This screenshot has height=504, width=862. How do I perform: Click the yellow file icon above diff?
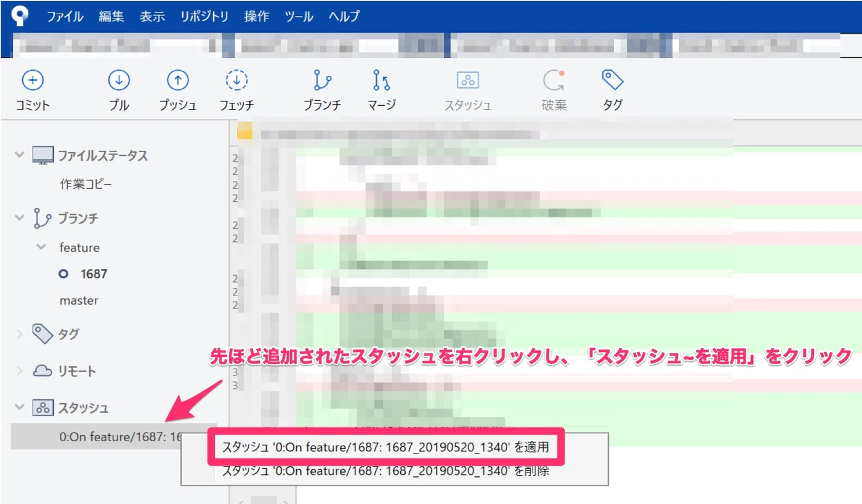pos(245,132)
